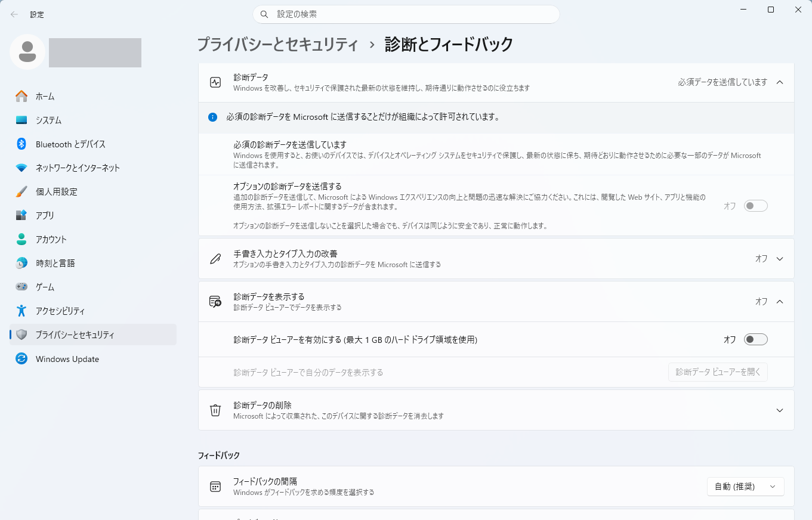Click the 診断データ pulse icon
This screenshot has width=812, height=520.
215,82
